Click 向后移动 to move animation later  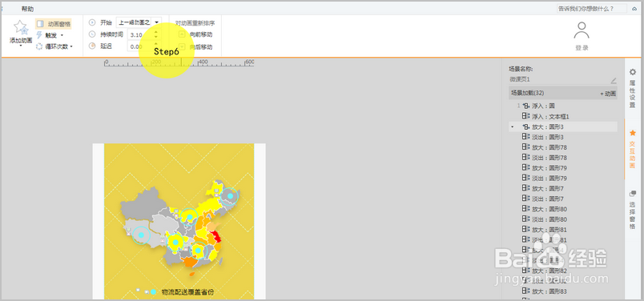tap(196, 46)
